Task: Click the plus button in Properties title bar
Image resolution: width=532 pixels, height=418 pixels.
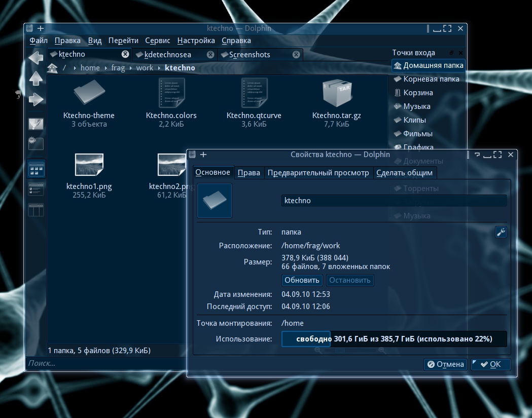Action: [203, 155]
